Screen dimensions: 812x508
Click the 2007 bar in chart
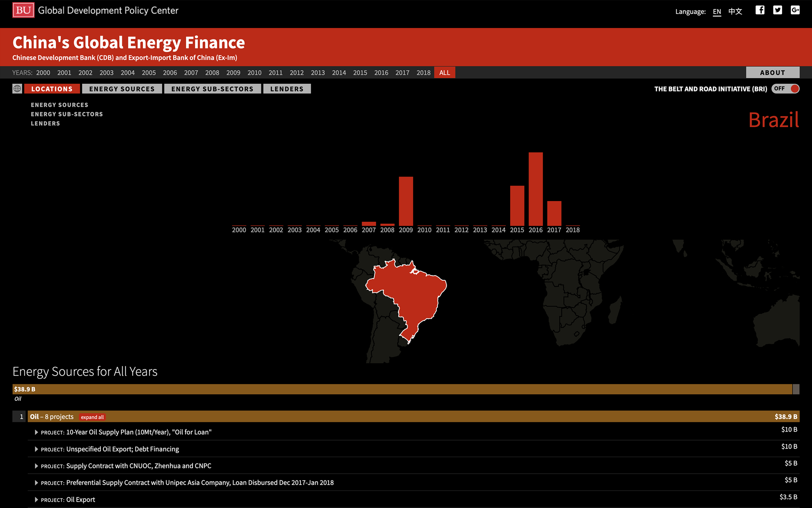369,224
